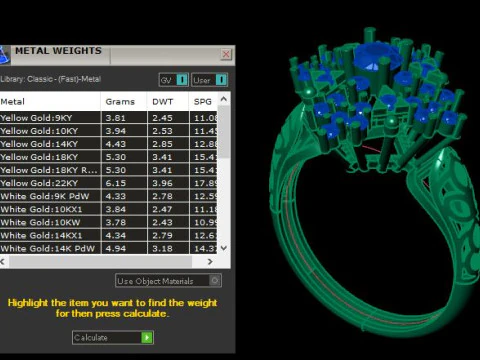Click the Use Object Materials button
The image size is (480, 360).
click(x=168, y=281)
